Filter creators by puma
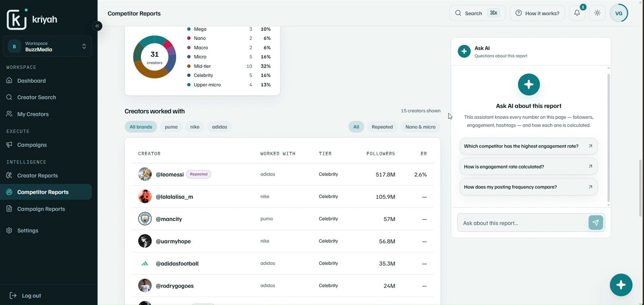 pos(171,127)
